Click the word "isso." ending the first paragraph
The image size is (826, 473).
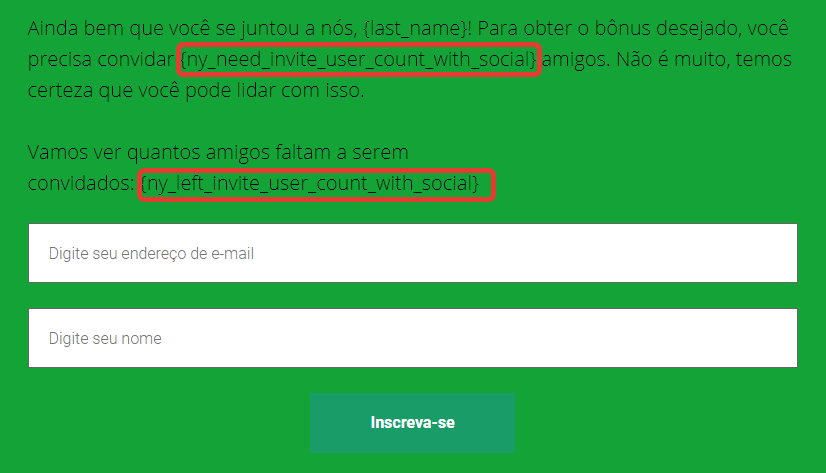pos(345,90)
